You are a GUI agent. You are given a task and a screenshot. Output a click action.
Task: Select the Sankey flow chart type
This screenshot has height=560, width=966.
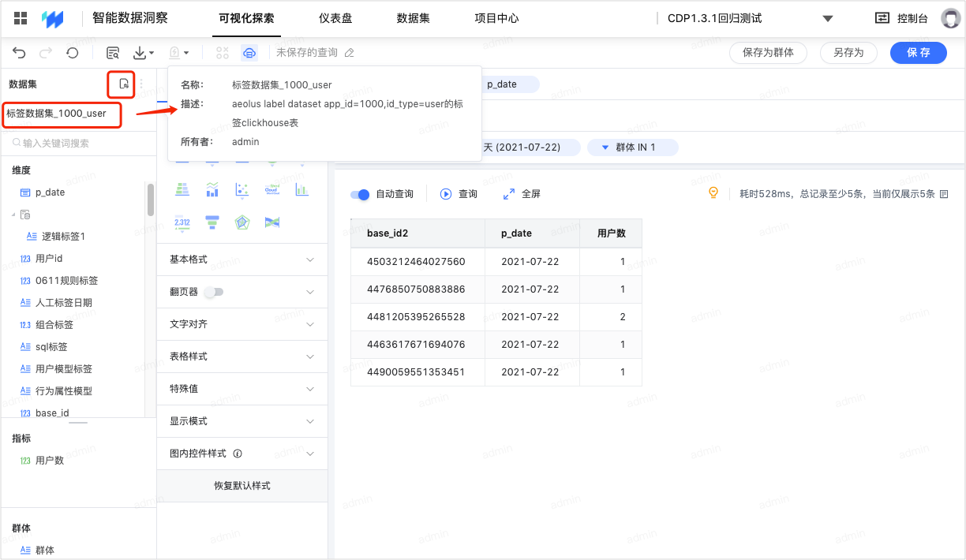271,222
